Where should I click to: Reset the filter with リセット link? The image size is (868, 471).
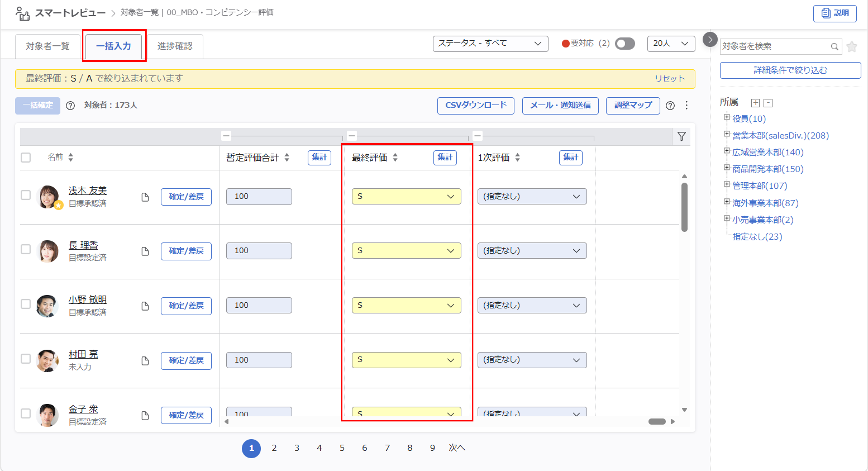tap(670, 79)
